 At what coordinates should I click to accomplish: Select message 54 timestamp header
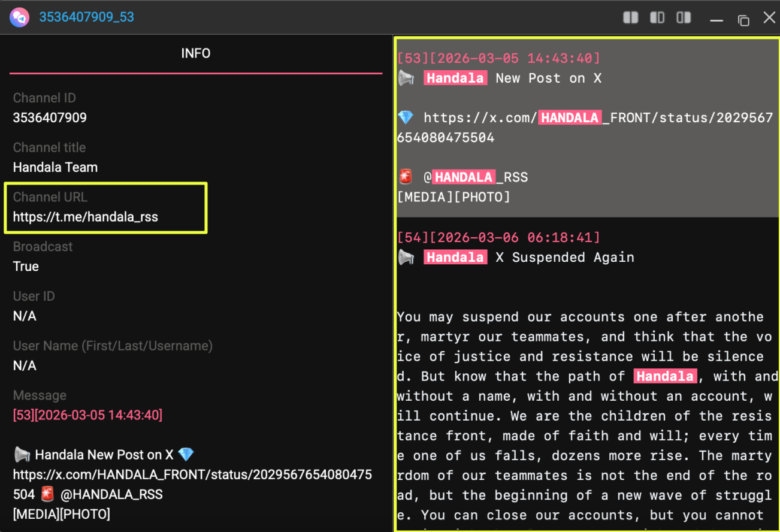click(x=498, y=237)
